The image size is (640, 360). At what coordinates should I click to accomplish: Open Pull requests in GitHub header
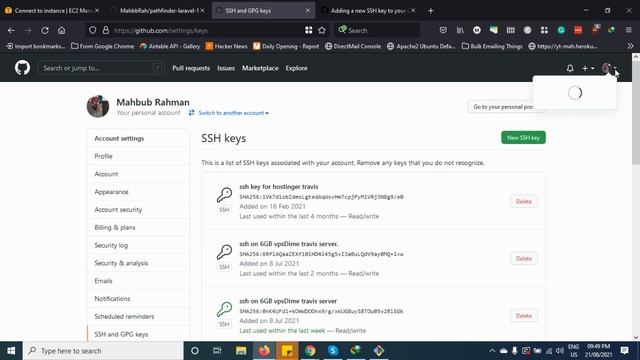191,68
